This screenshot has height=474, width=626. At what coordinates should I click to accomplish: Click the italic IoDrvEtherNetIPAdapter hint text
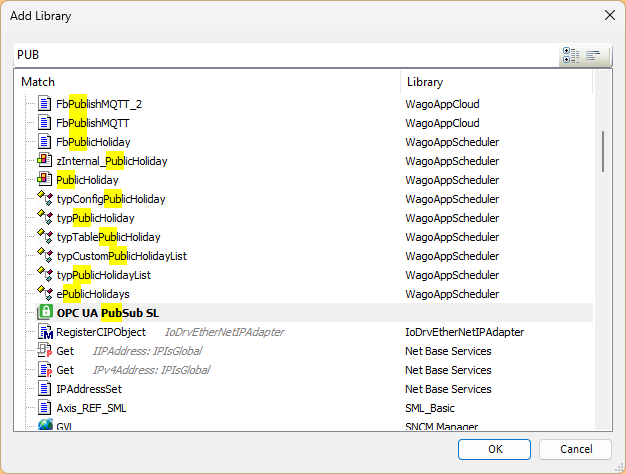[x=224, y=332]
